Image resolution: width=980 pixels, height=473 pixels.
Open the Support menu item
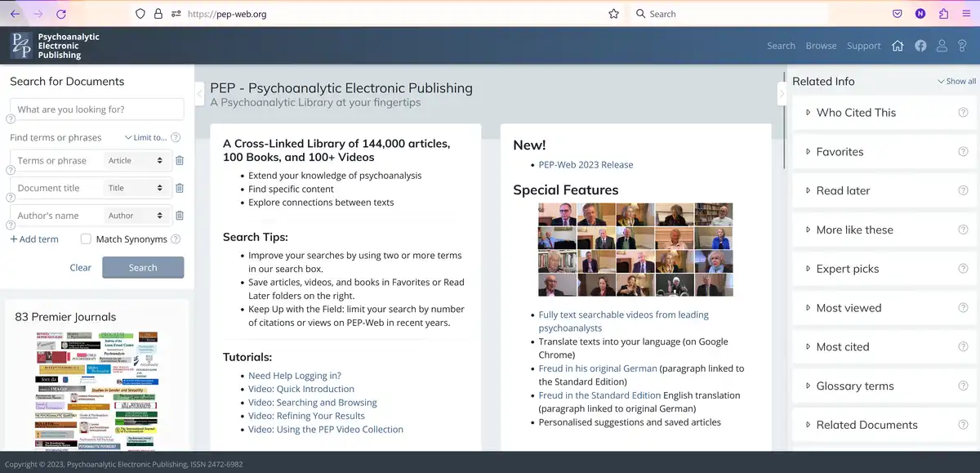(863, 46)
